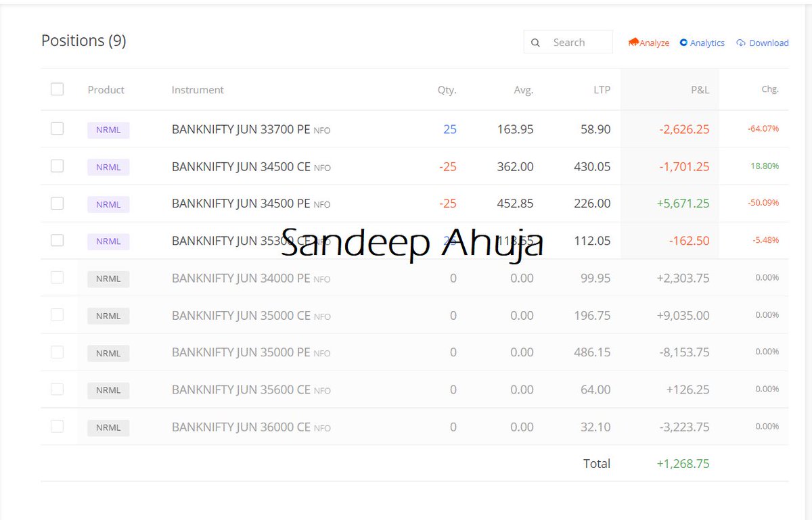Click BANKNIFTY JUN 34500 PE instrument name

[x=241, y=204]
